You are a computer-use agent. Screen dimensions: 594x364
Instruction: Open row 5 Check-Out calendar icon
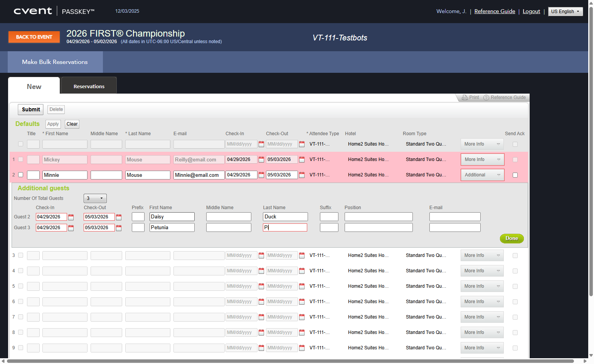pyautogui.click(x=302, y=286)
